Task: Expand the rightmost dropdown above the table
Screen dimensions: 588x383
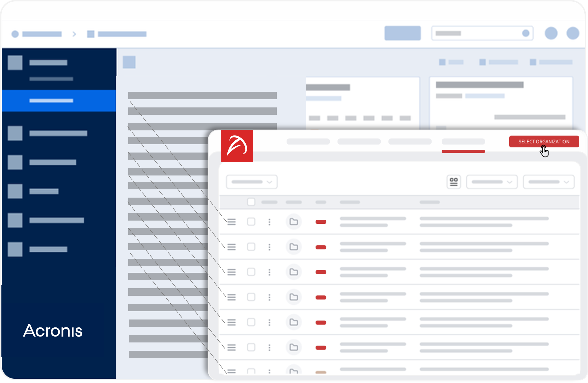Action: [549, 182]
